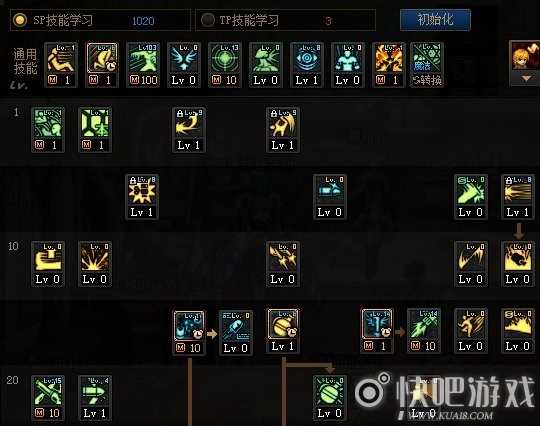Select the 魔法转换 skill icon
This screenshot has height=426, width=540.
(427, 65)
